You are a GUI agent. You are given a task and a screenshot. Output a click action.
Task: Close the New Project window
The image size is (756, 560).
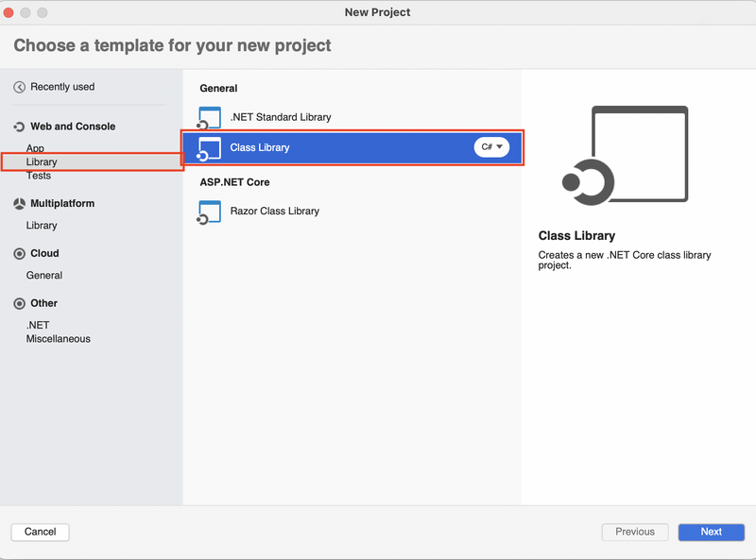[9, 12]
